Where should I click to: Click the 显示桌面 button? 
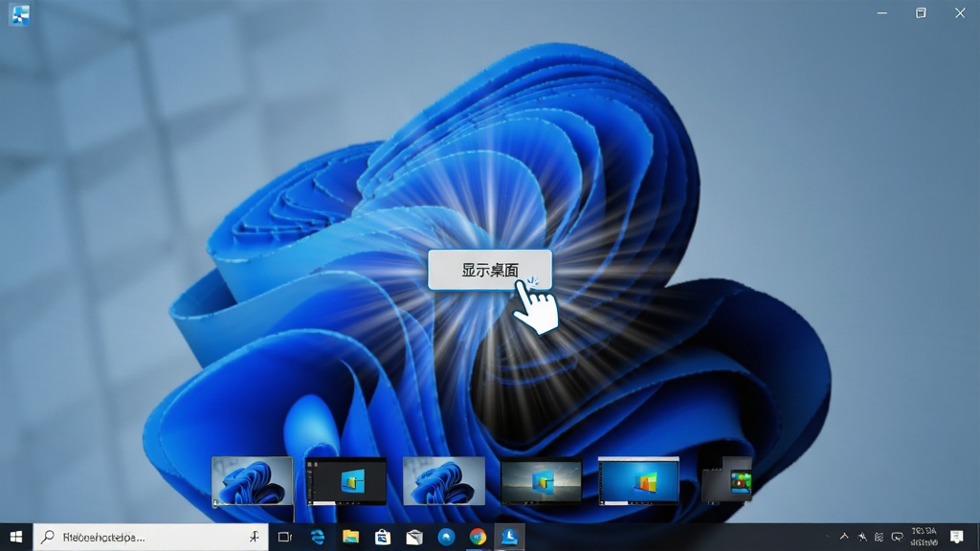pyautogui.click(x=490, y=270)
